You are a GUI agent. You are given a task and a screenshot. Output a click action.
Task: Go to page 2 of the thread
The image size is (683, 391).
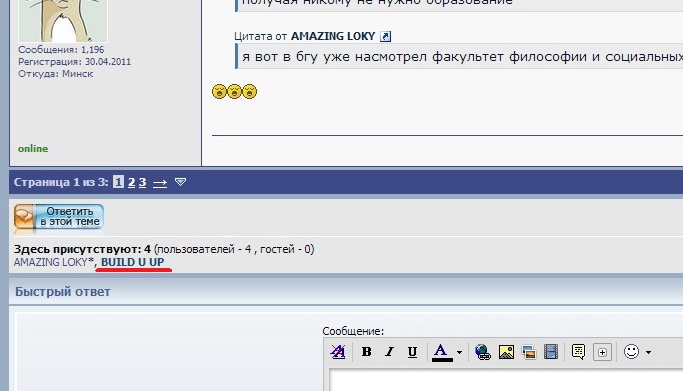click(132, 182)
